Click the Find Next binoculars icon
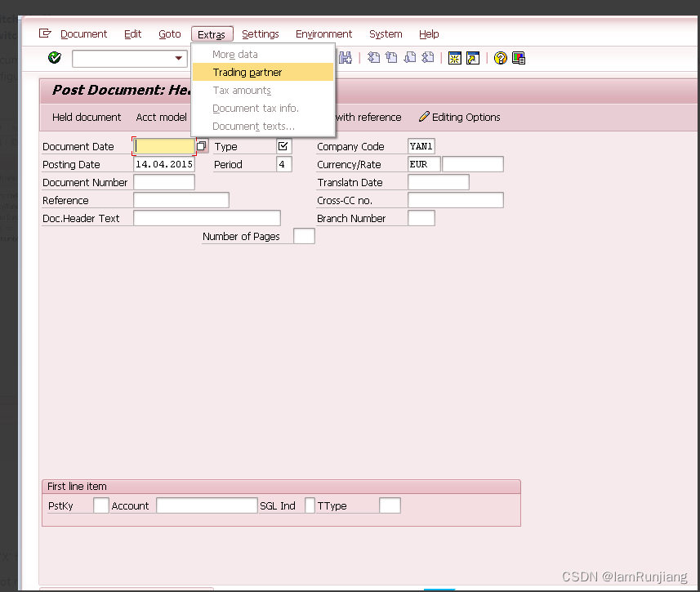This screenshot has width=700, height=592. click(x=345, y=58)
